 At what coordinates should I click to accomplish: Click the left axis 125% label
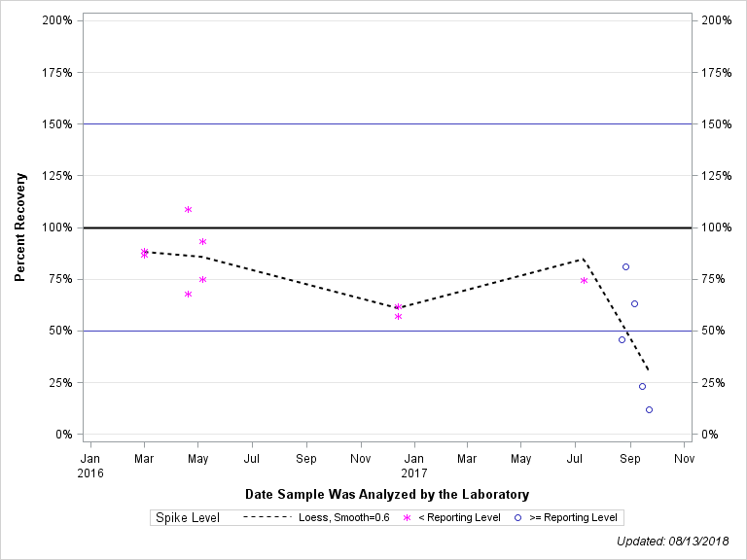click(x=57, y=176)
